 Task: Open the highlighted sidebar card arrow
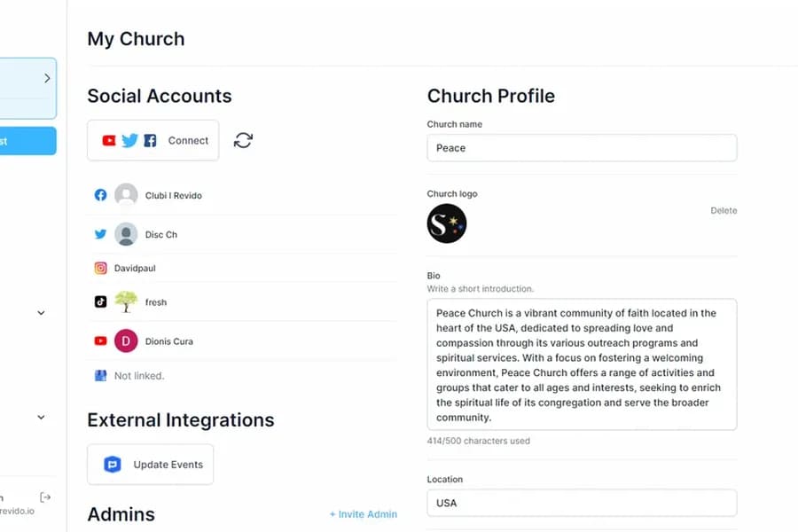pyautogui.click(x=47, y=78)
